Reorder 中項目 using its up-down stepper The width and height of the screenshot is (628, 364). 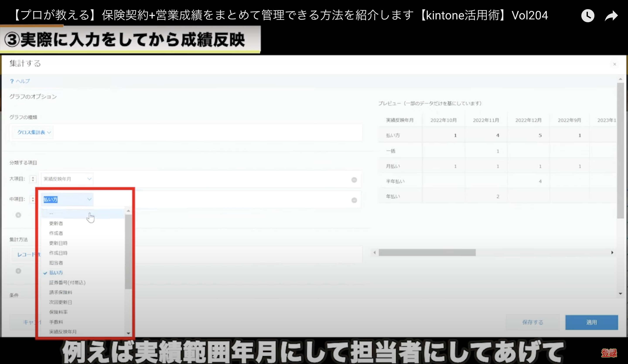pos(33,199)
